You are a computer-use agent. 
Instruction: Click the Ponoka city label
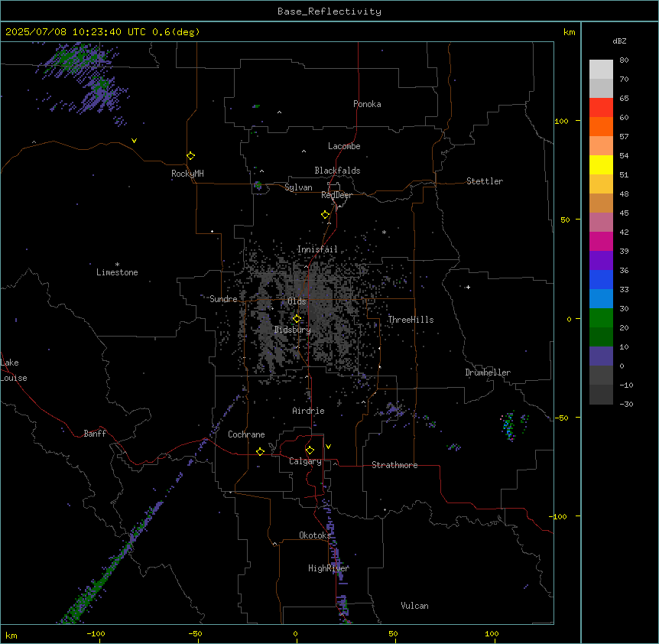(x=367, y=104)
